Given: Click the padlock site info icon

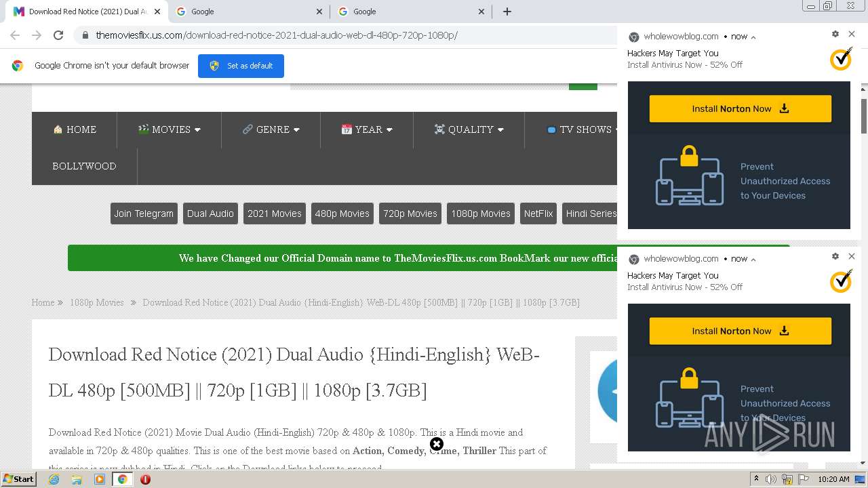Looking at the screenshot, I should click(x=85, y=35).
